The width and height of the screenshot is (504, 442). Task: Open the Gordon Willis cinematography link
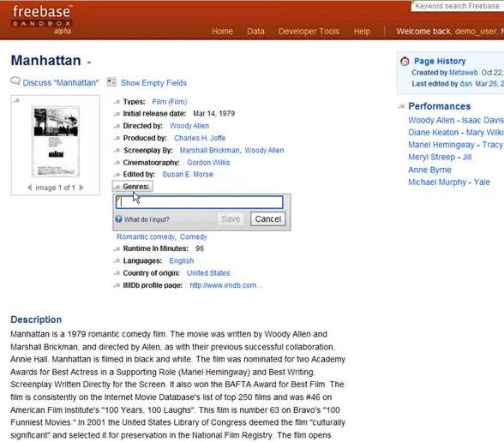pyautogui.click(x=208, y=163)
